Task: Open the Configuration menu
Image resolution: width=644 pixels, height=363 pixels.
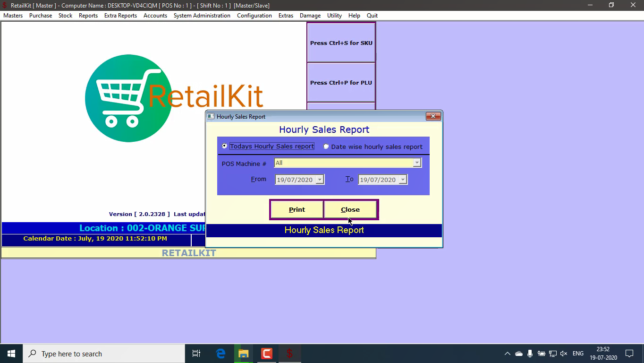Action: [254, 16]
